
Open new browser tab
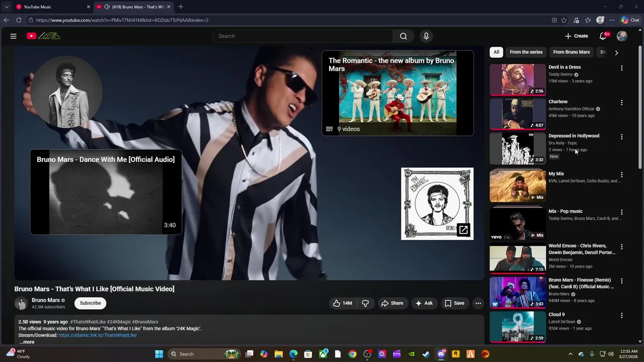(181, 7)
